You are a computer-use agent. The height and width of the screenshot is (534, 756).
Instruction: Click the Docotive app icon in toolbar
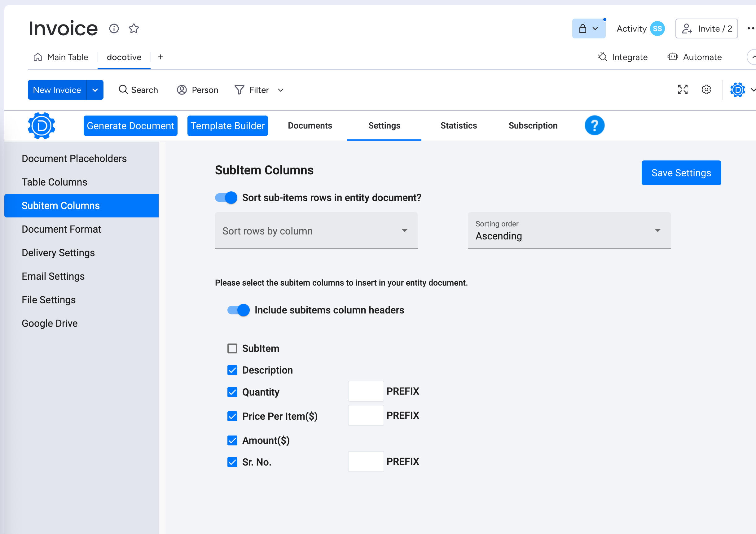point(737,90)
